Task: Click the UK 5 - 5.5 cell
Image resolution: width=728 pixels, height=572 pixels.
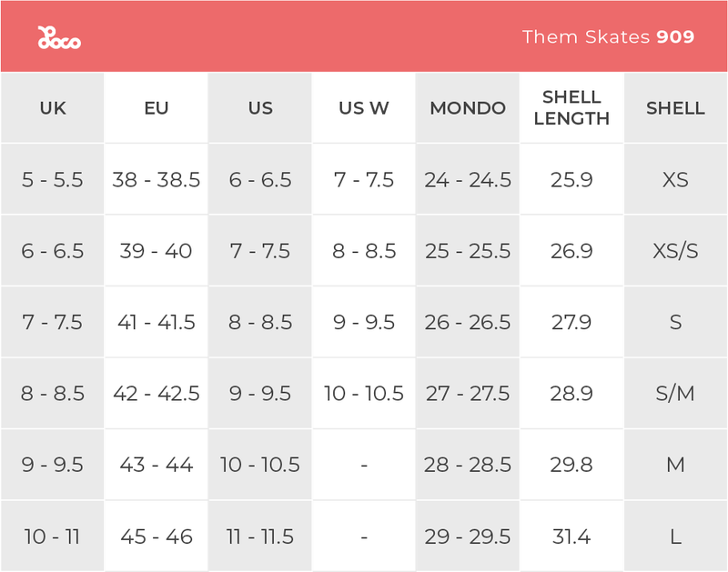Action: coord(53,180)
